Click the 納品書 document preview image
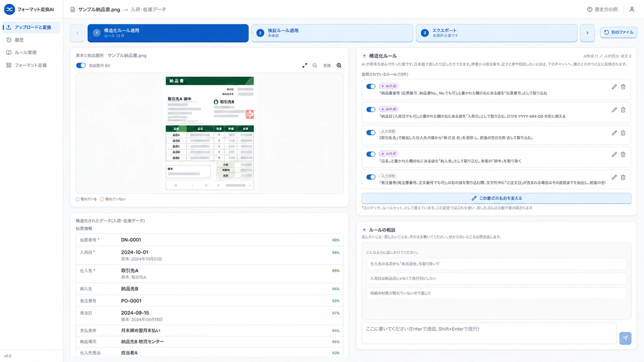 coord(210,133)
